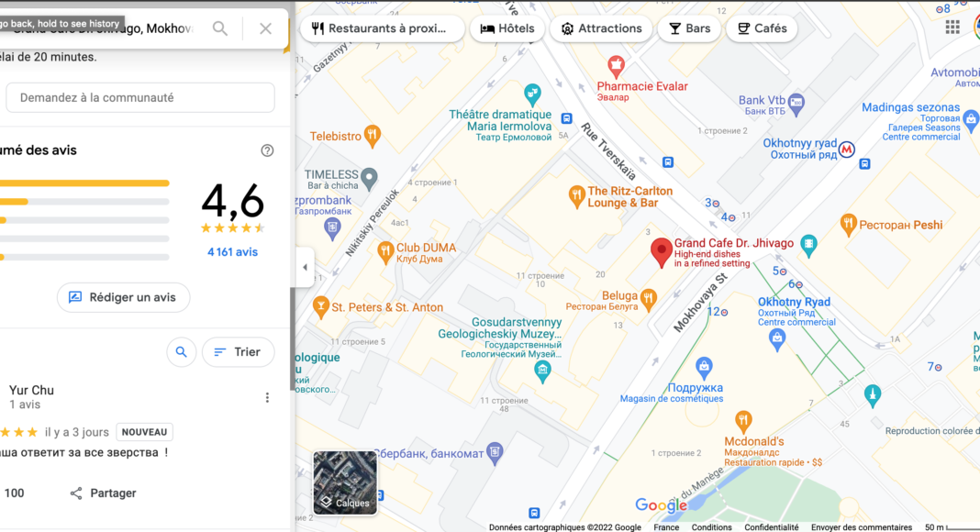This screenshot has height=532, width=980.
Task: Click the help icon beside the reviews summary
Action: click(x=267, y=150)
